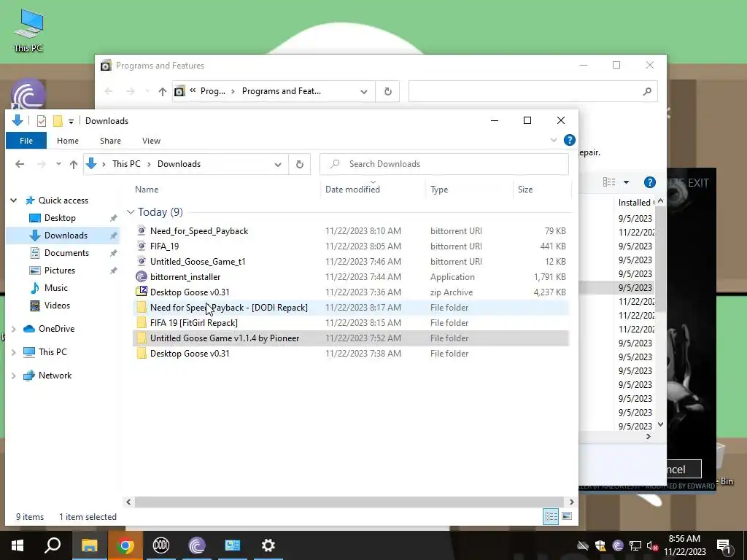Open the Home ribbon tab

tap(68, 141)
